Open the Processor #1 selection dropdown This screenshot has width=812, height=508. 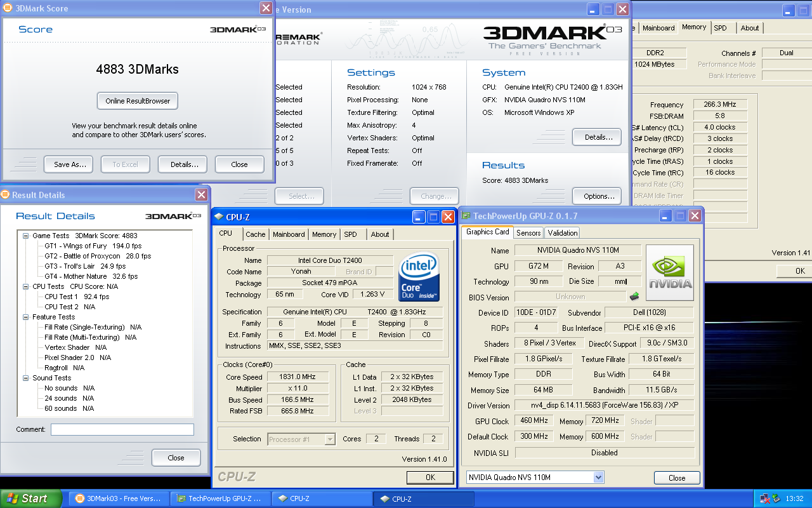[329, 439]
